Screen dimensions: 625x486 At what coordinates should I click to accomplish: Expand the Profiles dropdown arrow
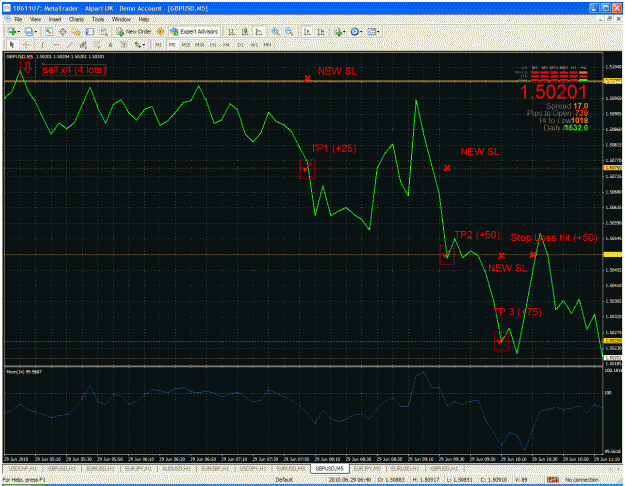click(x=35, y=32)
